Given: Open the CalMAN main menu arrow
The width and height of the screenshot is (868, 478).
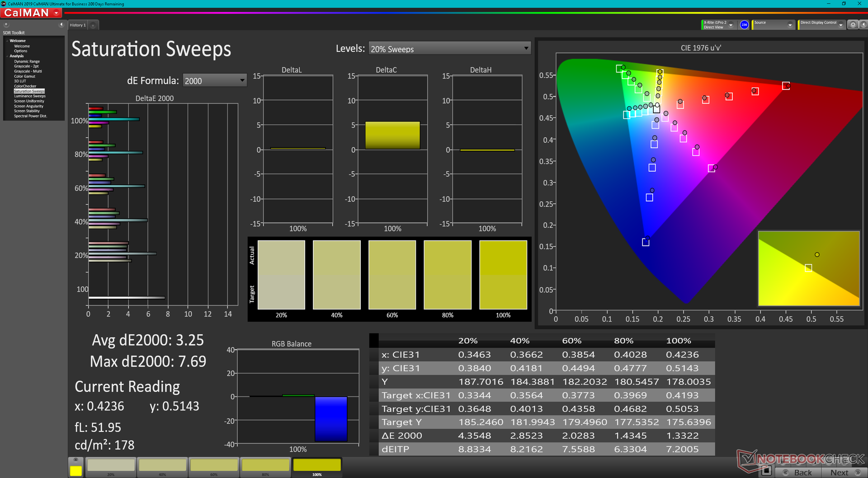Looking at the screenshot, I should 57,13.
